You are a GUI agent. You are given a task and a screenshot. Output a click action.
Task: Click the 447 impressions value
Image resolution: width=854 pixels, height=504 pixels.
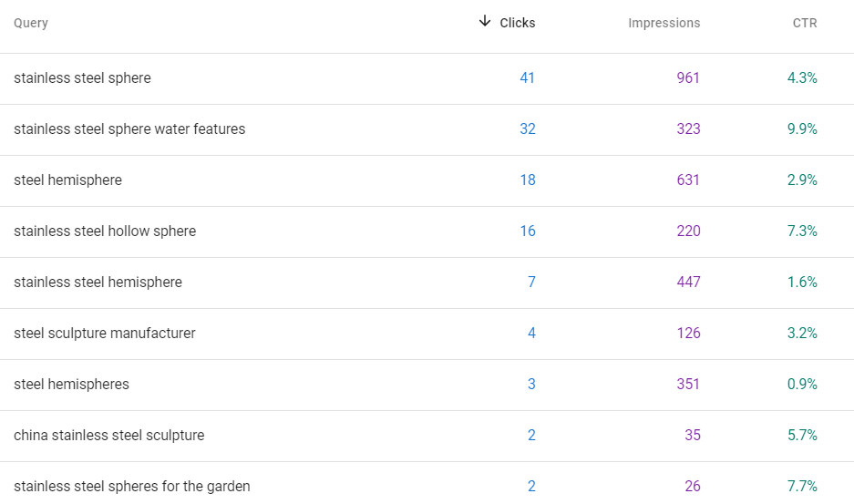pyautogui.click(x=688, y=283)
